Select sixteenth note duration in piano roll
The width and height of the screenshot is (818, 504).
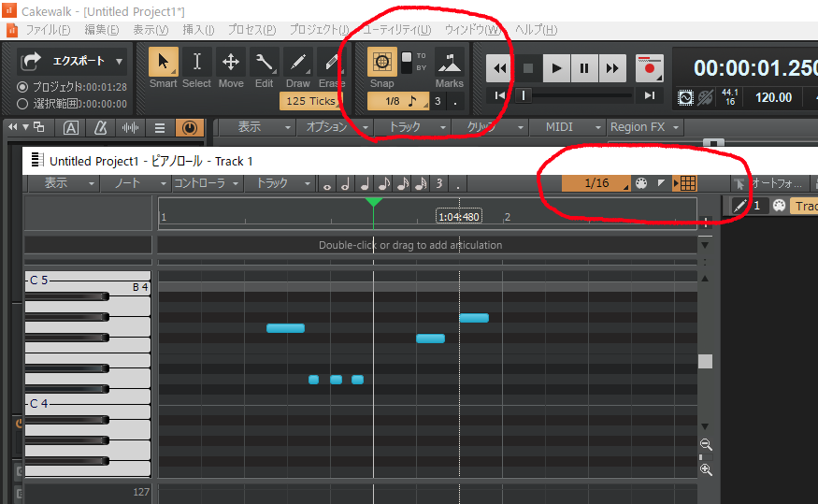click(x=402, y=183)
